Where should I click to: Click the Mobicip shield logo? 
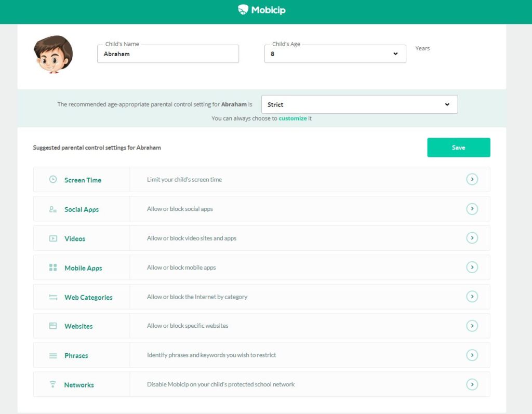(x=242, y=9)
